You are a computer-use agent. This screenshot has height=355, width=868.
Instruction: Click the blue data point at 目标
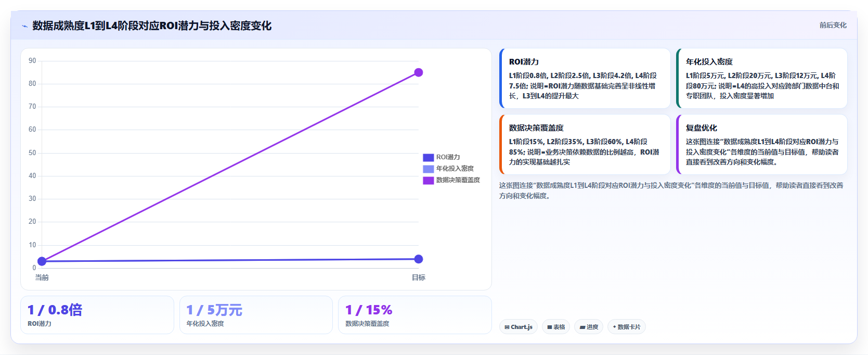419,259
